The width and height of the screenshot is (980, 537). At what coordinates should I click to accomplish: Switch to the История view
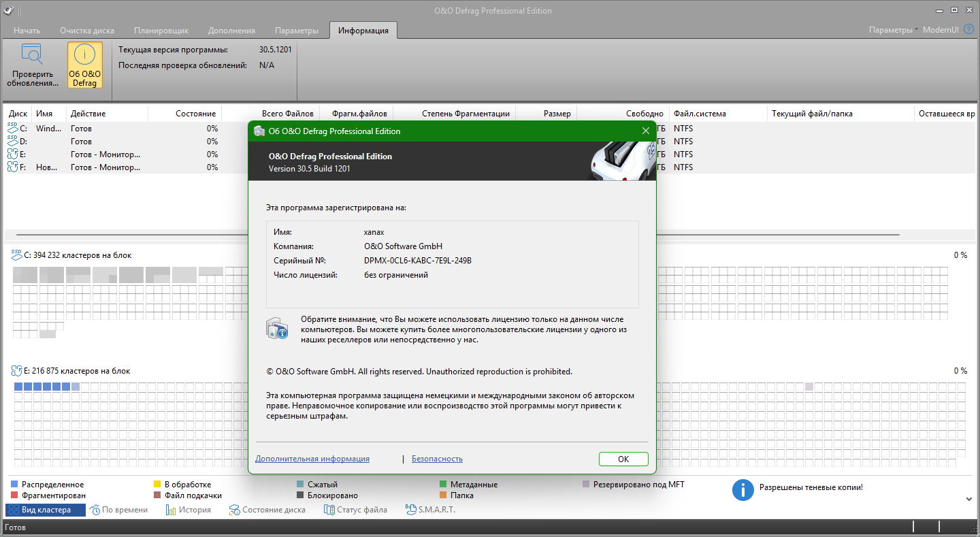[x=189, y=510]
